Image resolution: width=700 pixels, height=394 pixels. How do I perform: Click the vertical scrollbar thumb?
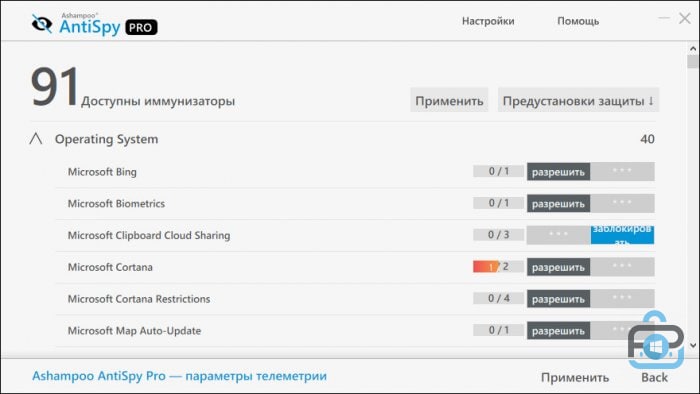[x=693, y=62]
